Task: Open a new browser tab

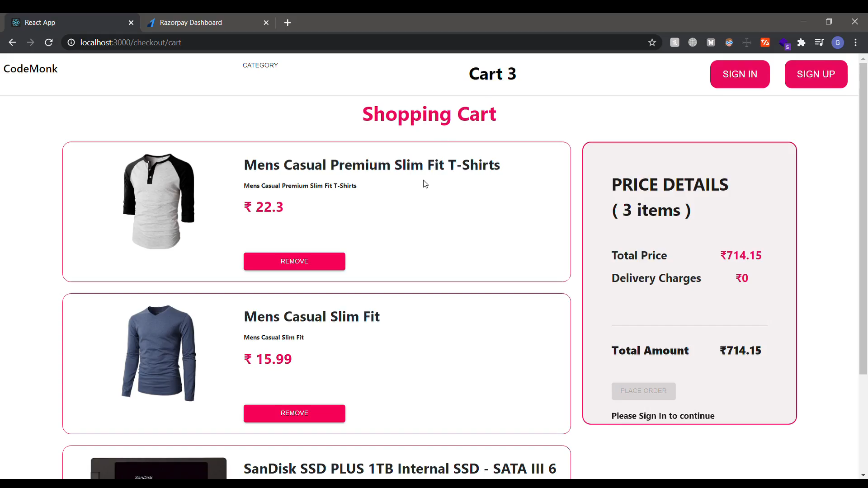Action: [x=288, y=23]
